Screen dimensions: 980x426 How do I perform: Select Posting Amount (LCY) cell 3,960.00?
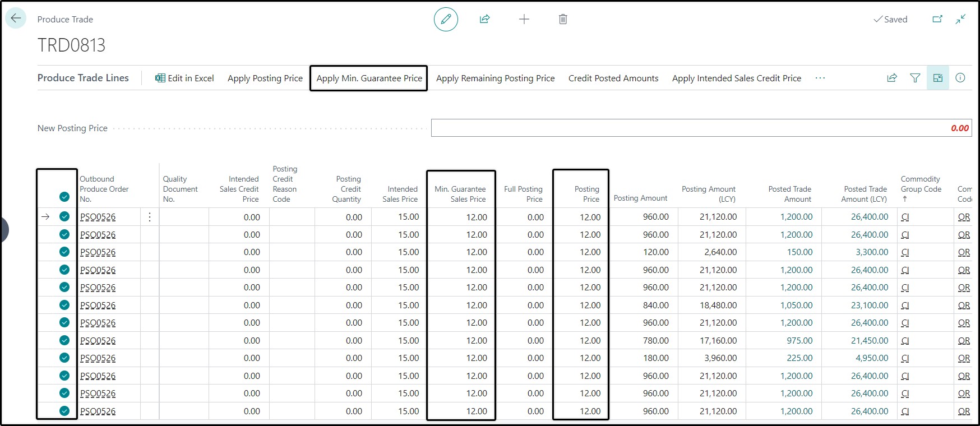pyautogui.click(x=711, y=358)
